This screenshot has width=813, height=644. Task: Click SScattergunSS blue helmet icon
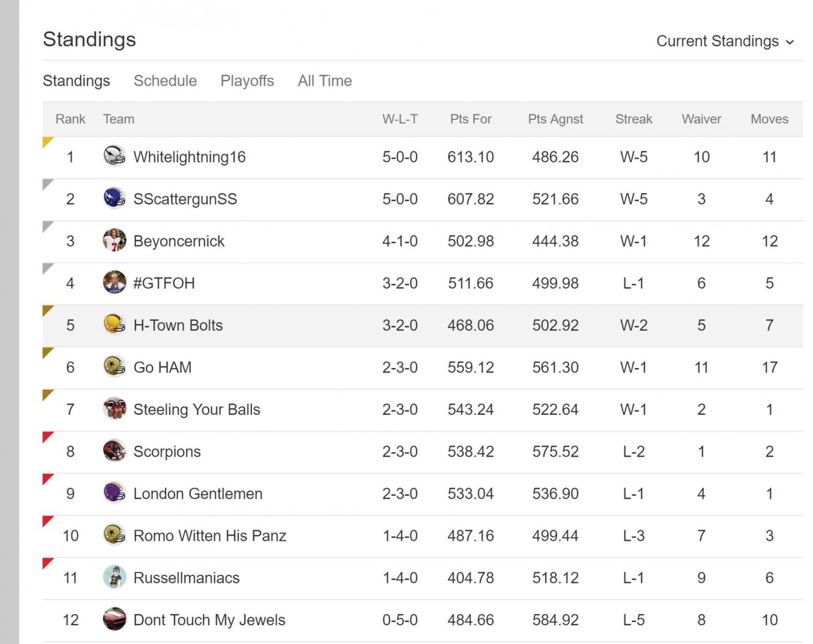pyautogui.click(x=114, y=199)
